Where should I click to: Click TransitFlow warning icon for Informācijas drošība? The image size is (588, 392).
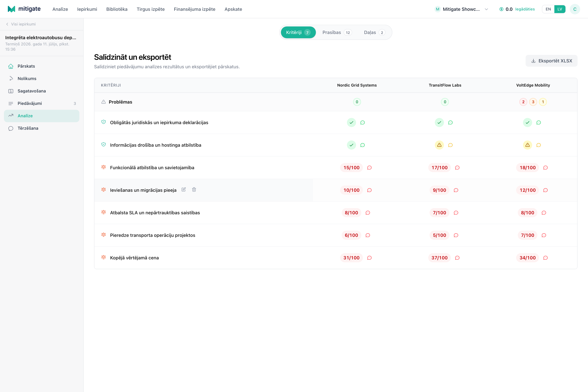[x=439, y=145]
